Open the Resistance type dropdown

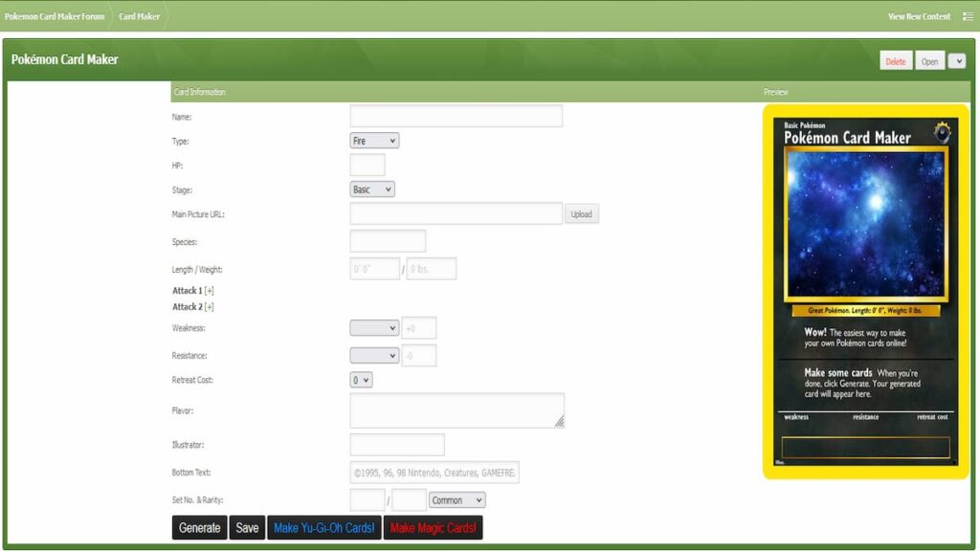click(x=374, y=355)
